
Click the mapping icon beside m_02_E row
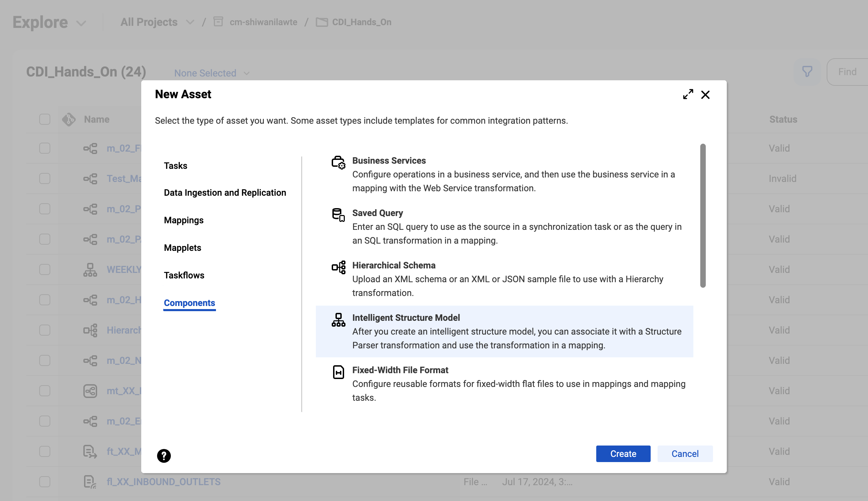(90, 421)
